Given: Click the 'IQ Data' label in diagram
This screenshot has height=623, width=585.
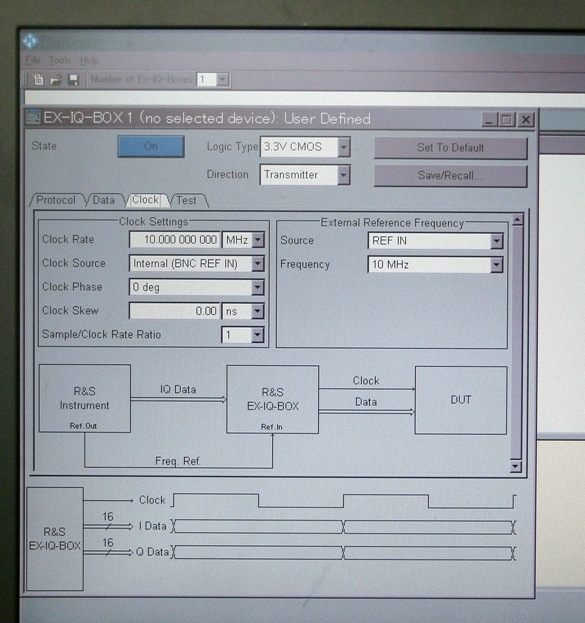Looking at the screenshot, I should [x=178, y=390].
